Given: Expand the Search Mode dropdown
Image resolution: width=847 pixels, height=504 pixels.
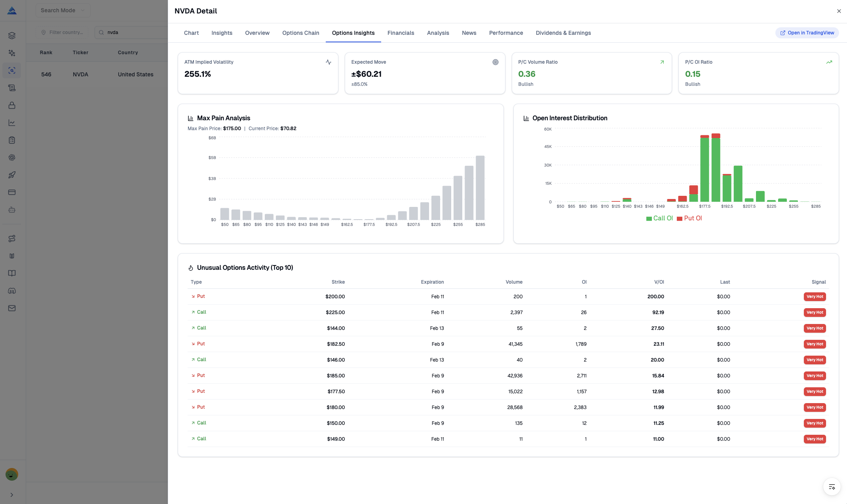Looking at the screenshot, I should (63, 10).
